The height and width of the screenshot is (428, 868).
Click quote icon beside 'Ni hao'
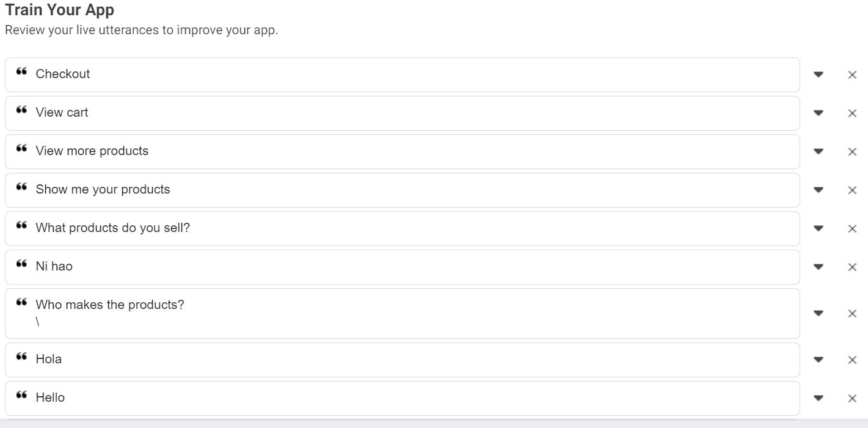click(22, 264)
